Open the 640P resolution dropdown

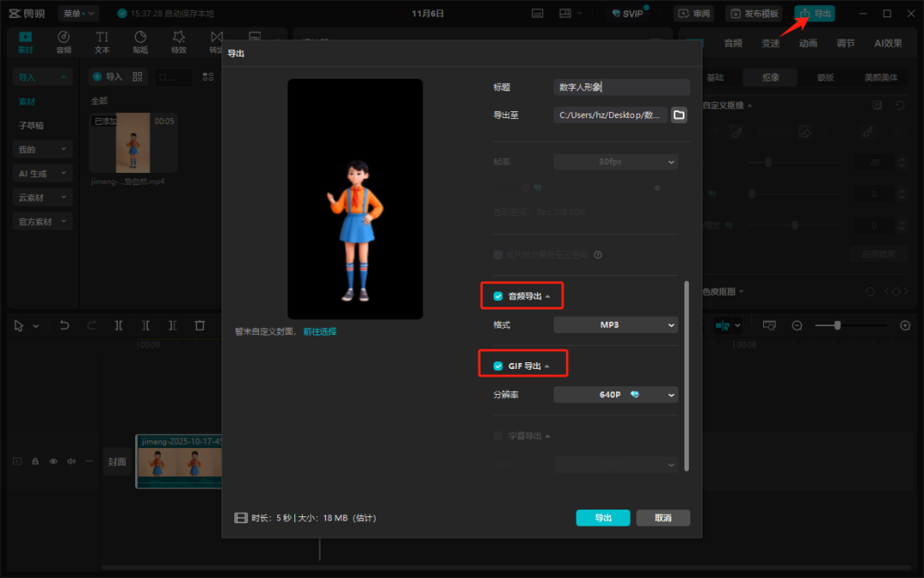[615, 395]
